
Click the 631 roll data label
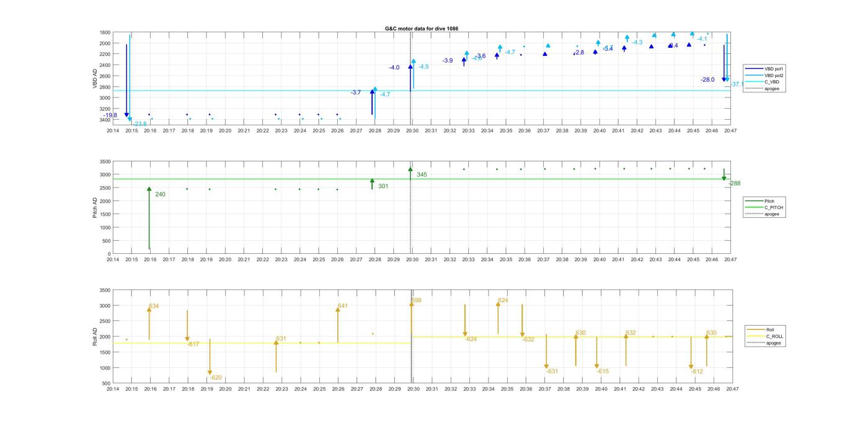click(281, 339)
